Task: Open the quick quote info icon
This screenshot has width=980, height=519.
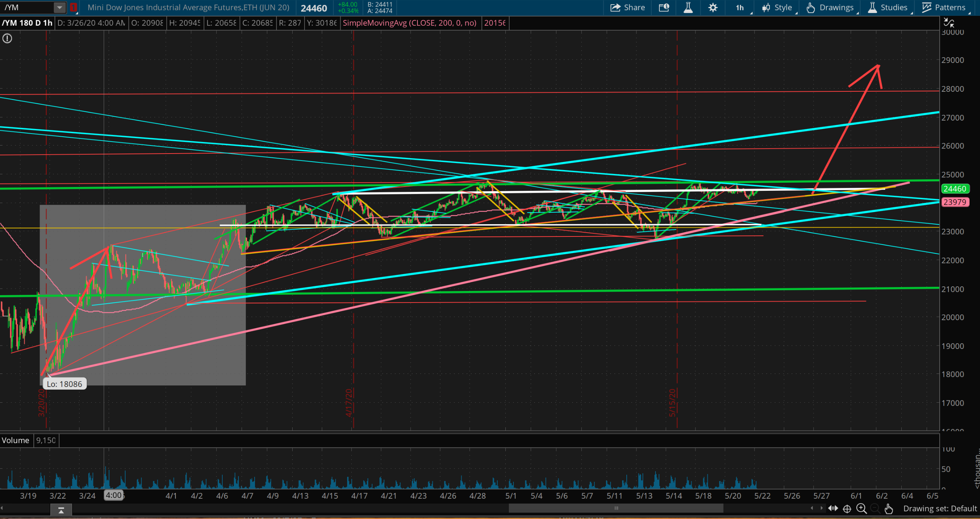Action: pyautogui.click(x=664, y=8)
